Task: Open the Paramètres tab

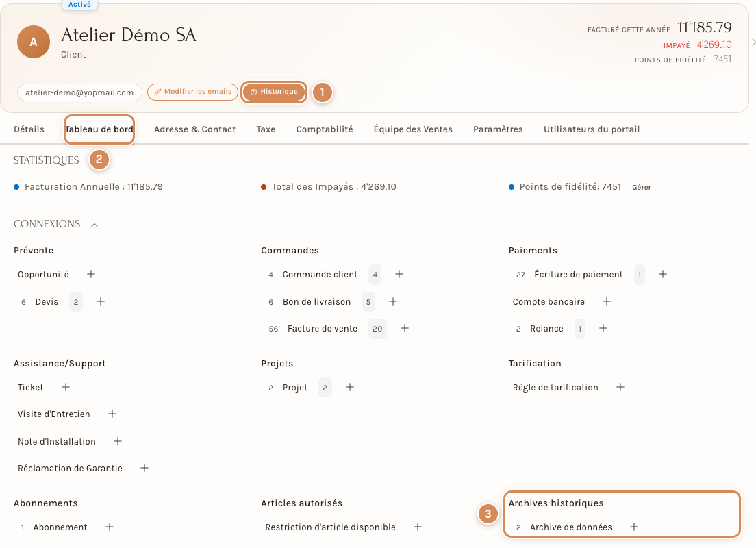Action: (x=498, y=129)
